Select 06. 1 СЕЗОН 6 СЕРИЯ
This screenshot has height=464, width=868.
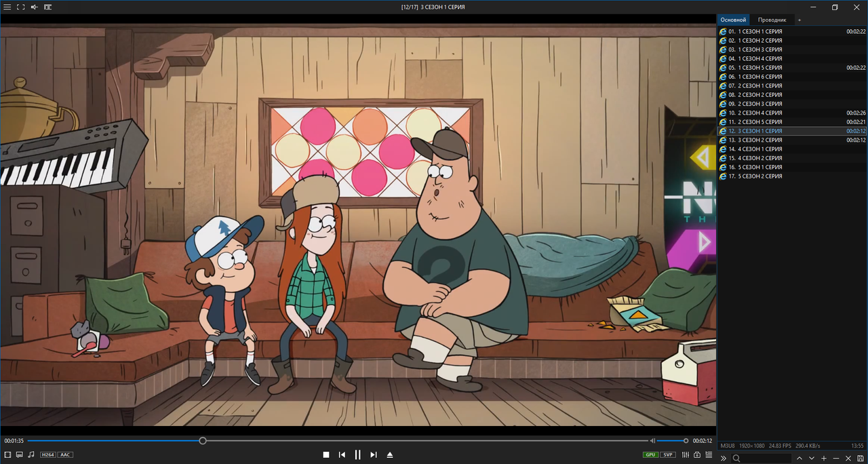[792, 77]
